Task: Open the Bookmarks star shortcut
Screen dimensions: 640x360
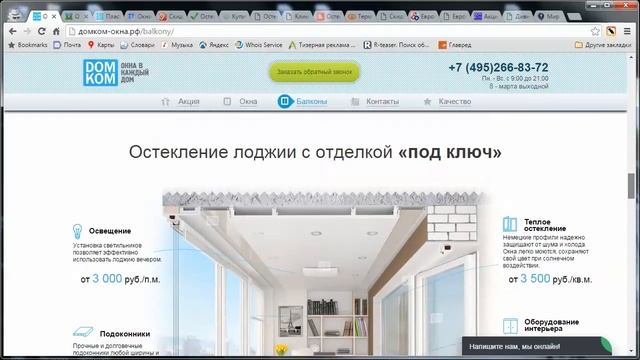Action: [x=27, y=45]
